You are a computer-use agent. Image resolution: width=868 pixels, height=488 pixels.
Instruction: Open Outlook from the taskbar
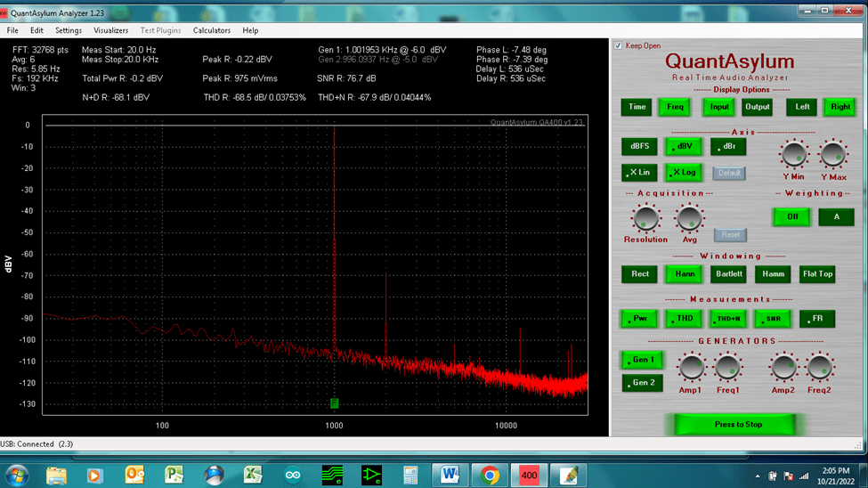[x=134, y=476]
